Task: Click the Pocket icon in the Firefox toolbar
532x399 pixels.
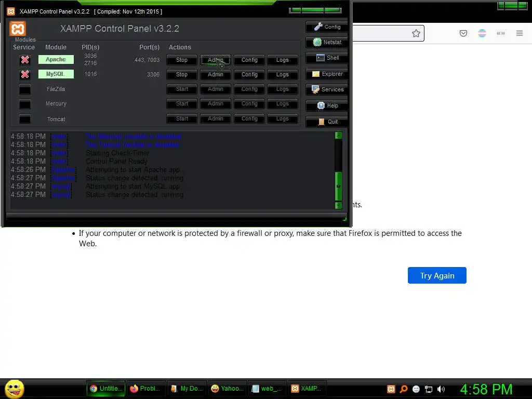Action: pyautogui.click(x=463, y=33)
